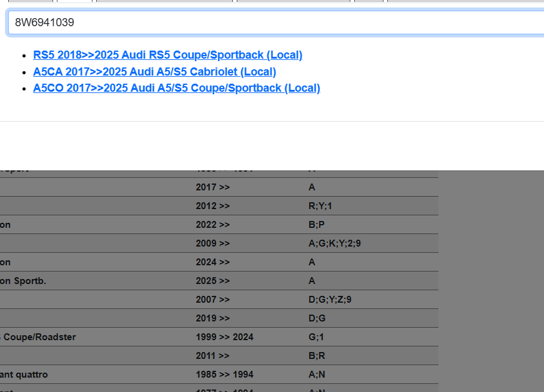The width and height of the screenshot is (544, 392).
Task: Click the 2019 >> year cell
Action: click(212, 318)
